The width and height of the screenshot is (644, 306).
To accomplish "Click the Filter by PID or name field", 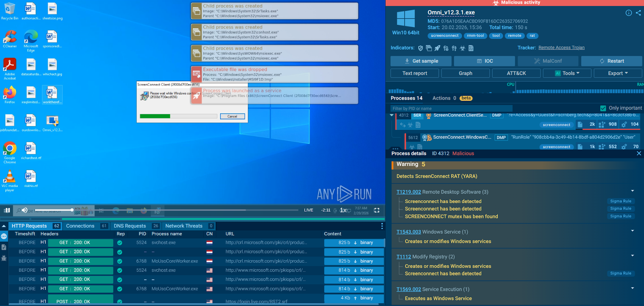I will [x=451, y=109].
